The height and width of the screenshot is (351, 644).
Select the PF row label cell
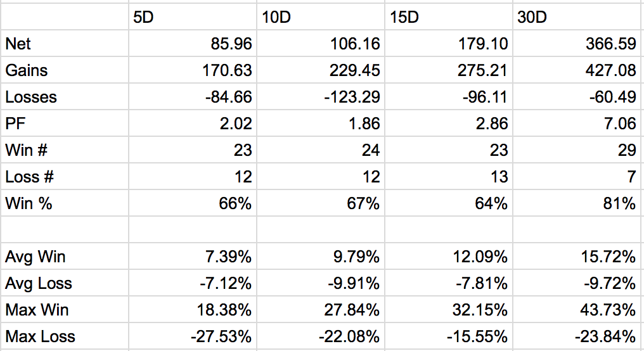click(x=65, y=124)
